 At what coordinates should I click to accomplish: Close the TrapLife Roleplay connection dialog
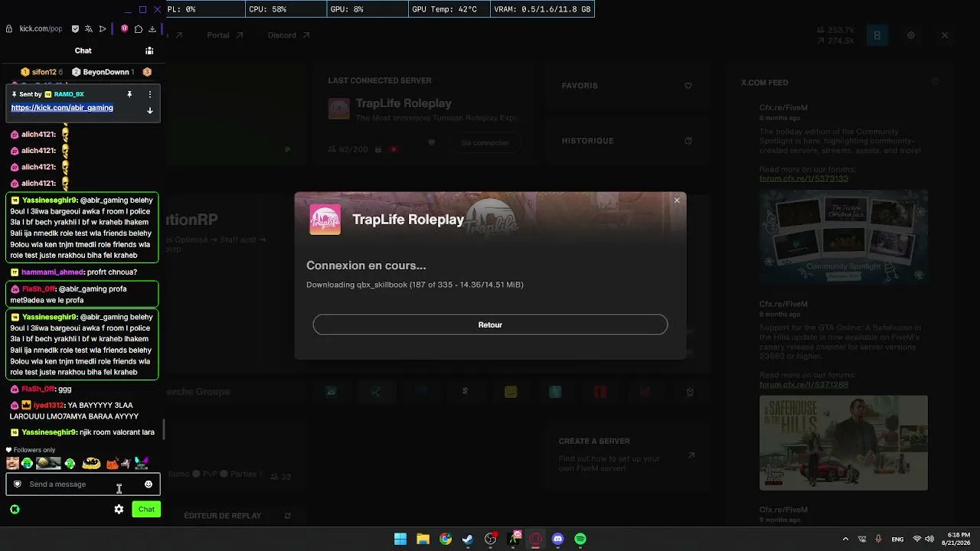pyautogui.click(x=677, y=201)
